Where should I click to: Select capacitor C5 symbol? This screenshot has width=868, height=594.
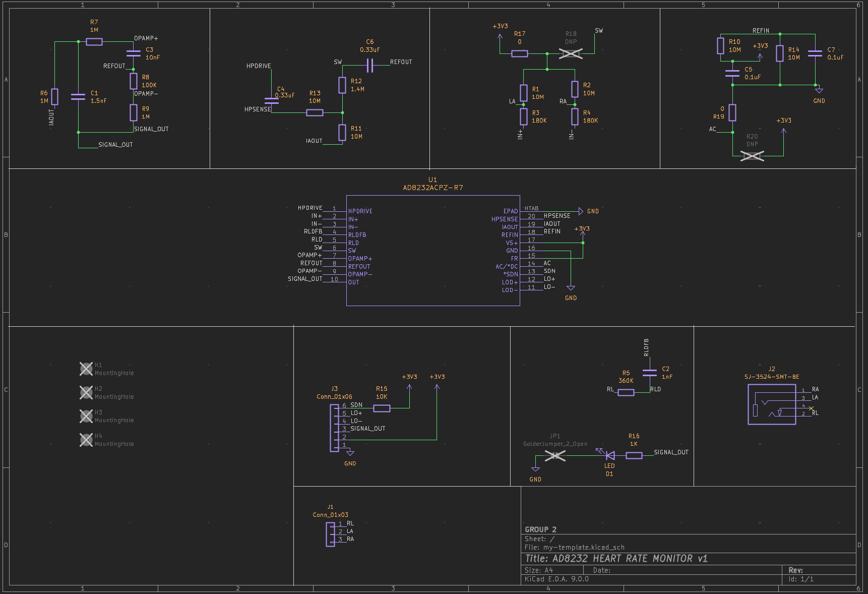[x=732, y=73]
